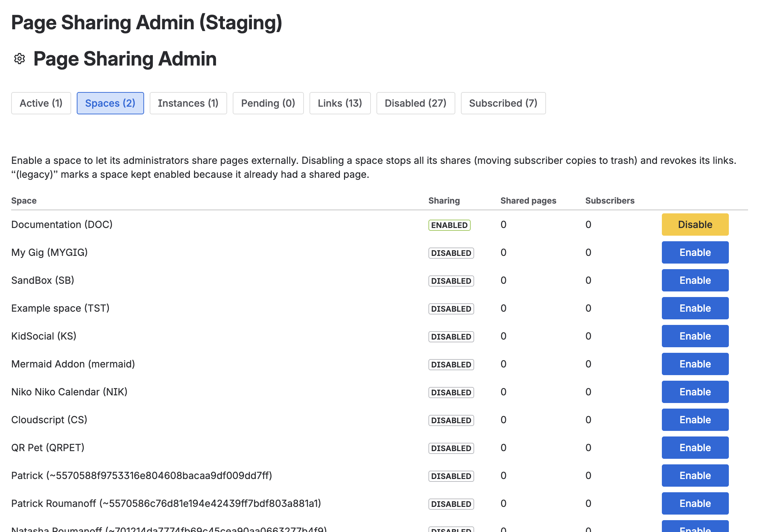Select the Patrick Roumanoff space name
Image resolution: width=762 pixels, height=532 pixels.
[166, 503]
